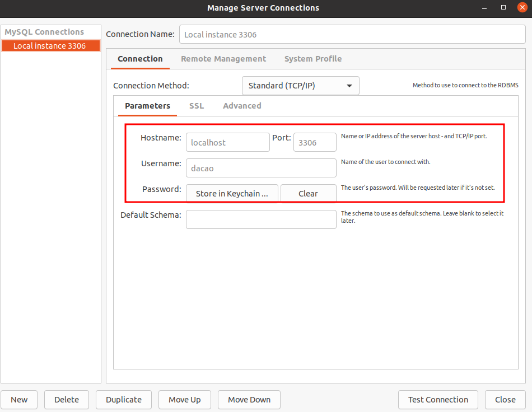Open the Connection Method dropdown
This screenshot has width=532, height=412.
tap(301, 86)
